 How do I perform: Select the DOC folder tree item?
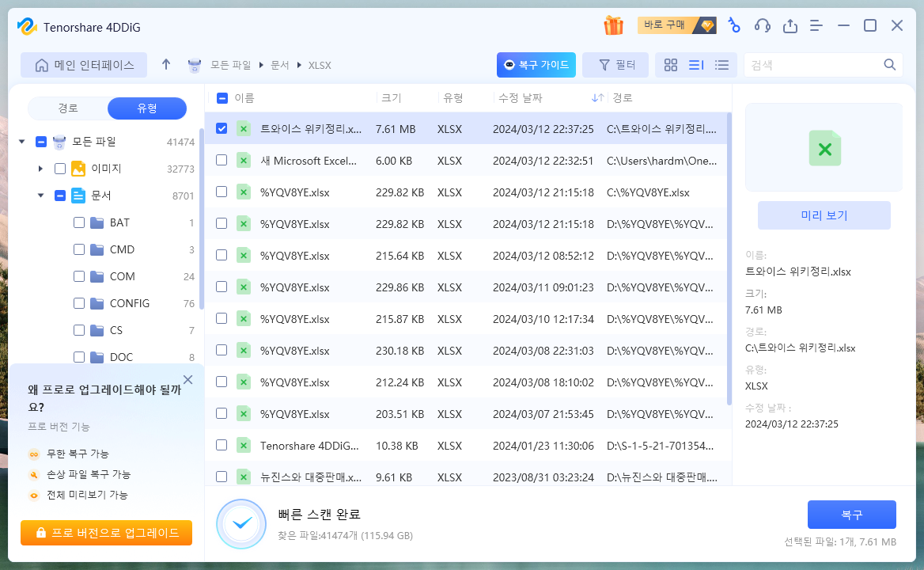121,357
